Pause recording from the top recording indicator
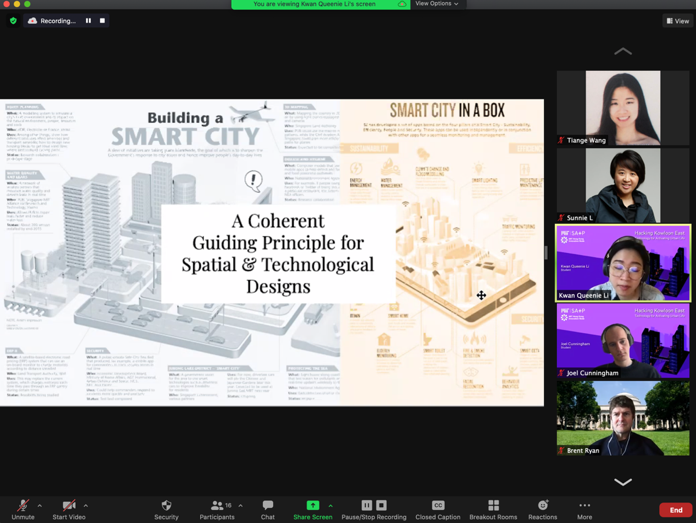Viewport: 696px width, 523px height. [88, 20]
